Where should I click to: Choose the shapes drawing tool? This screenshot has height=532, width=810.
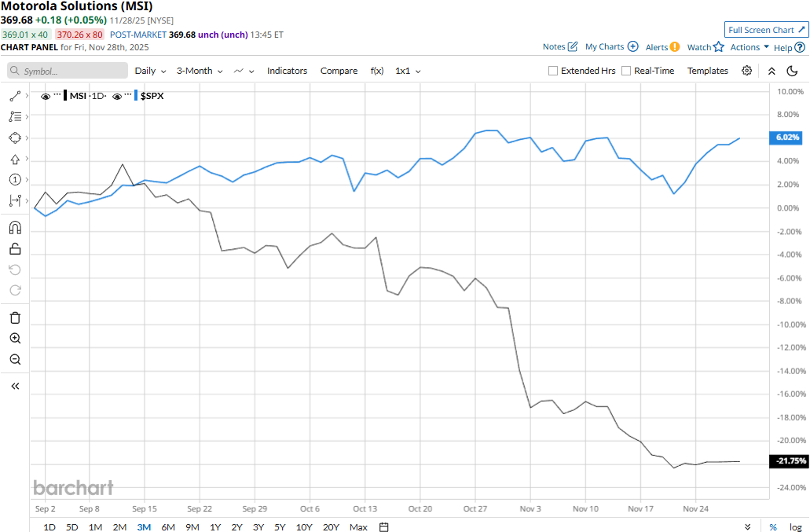pos(15,138)
